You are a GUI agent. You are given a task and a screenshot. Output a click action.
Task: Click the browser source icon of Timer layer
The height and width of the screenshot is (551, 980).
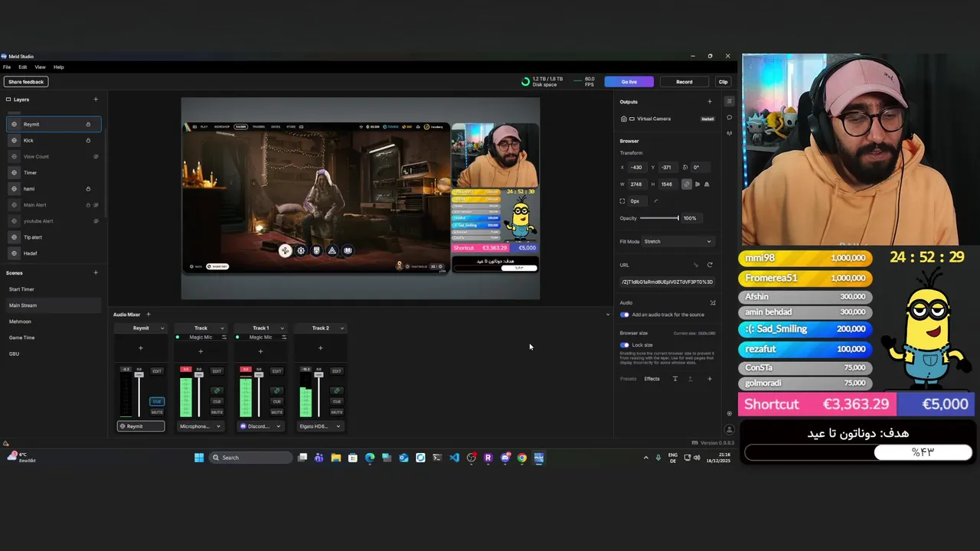coord(15,172)
